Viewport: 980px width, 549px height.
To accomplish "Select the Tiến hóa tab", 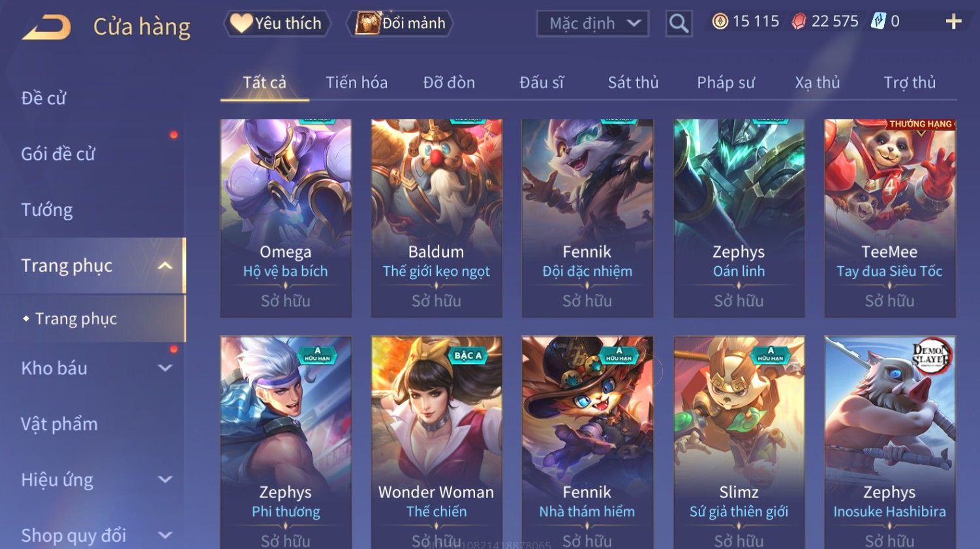I will point(356,83).
